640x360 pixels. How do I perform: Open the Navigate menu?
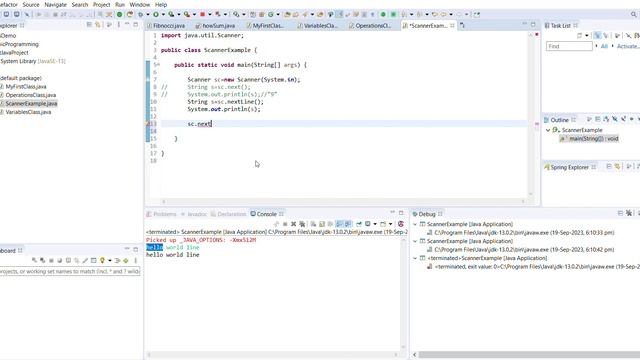[56, 4]
